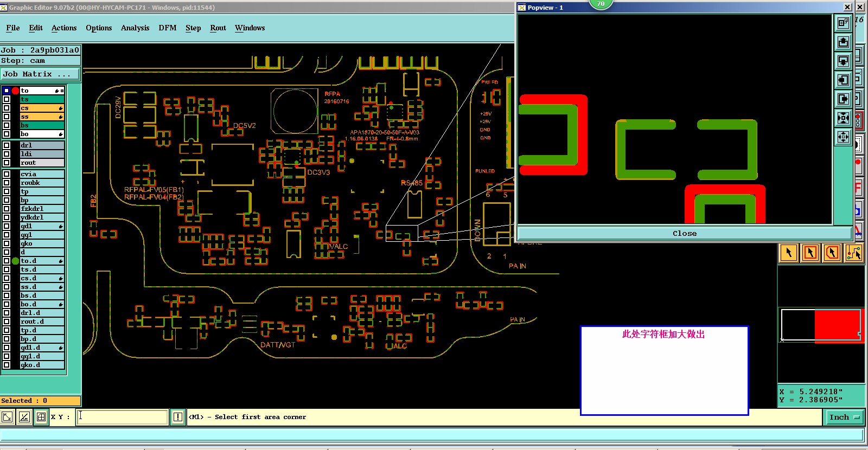The height and width of the screenshot is (450, 868).
Task: Open the File menu
Action: pyautogui.click(x=13, y=28)
